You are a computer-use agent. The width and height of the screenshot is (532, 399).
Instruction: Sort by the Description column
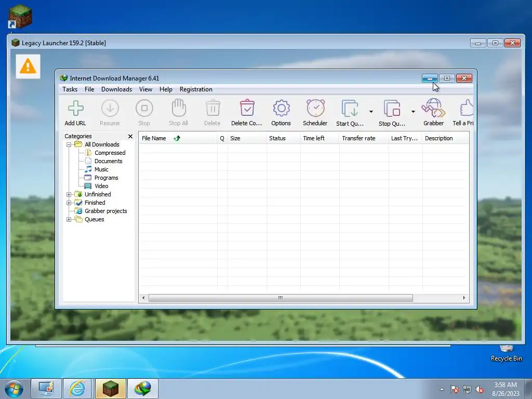coord(445,138)
